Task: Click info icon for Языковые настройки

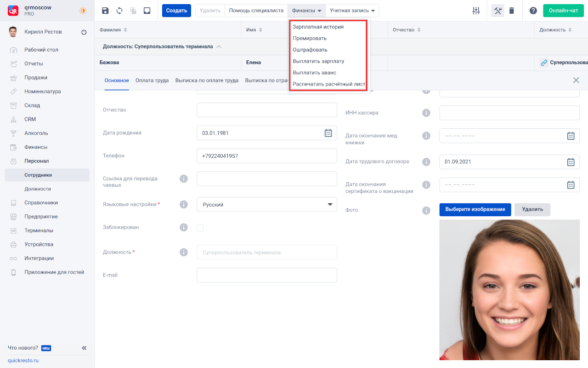Action: [x=184, y=204]
